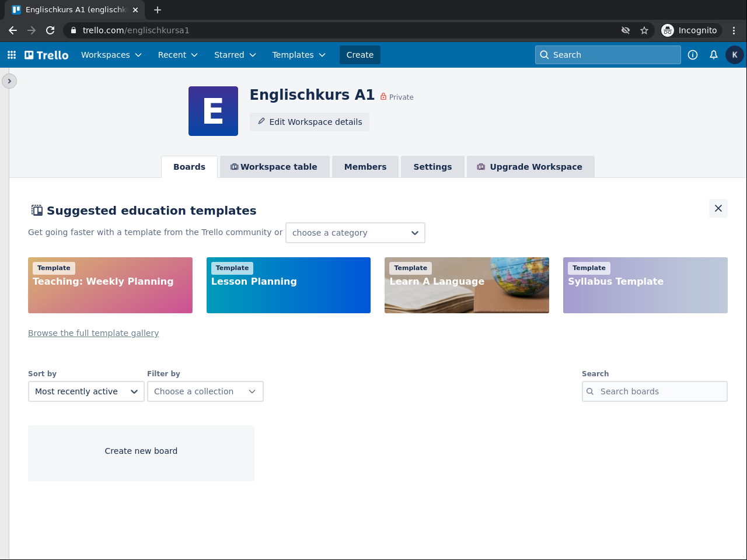Close the Englischkurs A1 browser tab
The image size is (747, 560).
[x=135, y=10]
